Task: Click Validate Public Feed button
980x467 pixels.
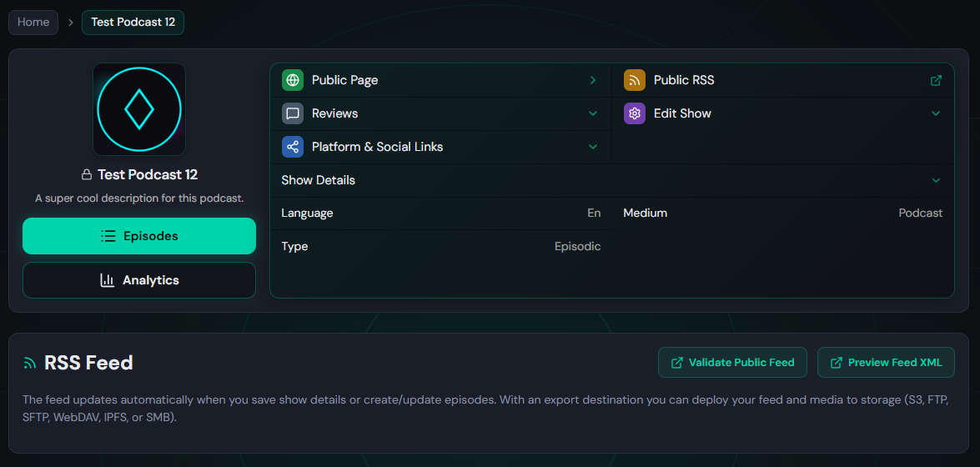Action: tap(732, 363)
